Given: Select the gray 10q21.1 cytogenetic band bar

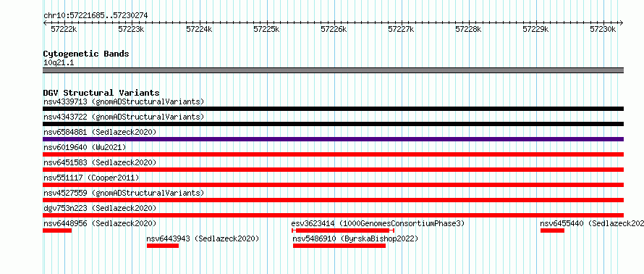Looking at the screenshot, I should tap(333, 70).
